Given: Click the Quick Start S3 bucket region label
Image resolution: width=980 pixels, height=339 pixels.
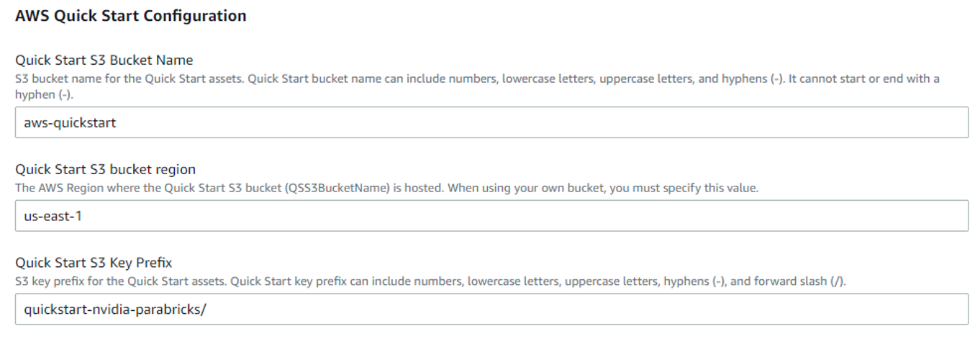Looking at the screenshot, I should coord(105,170).
